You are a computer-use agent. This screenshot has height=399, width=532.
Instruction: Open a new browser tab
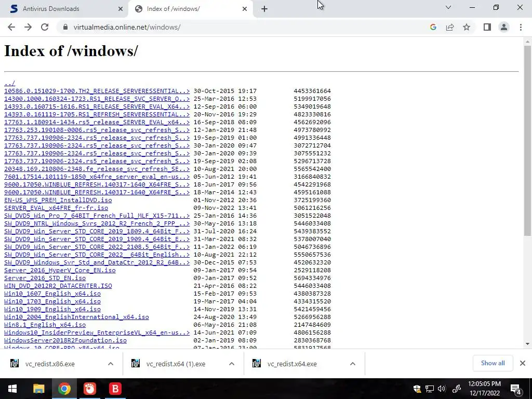pos(264,9)
